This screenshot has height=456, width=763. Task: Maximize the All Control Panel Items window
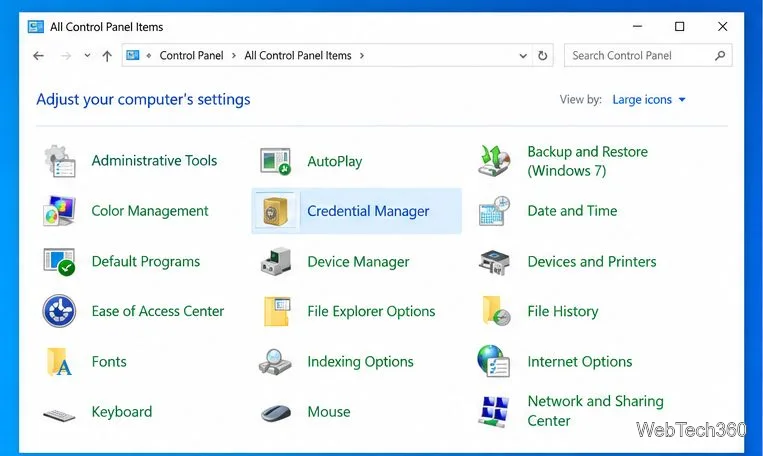tap(679, 26)
